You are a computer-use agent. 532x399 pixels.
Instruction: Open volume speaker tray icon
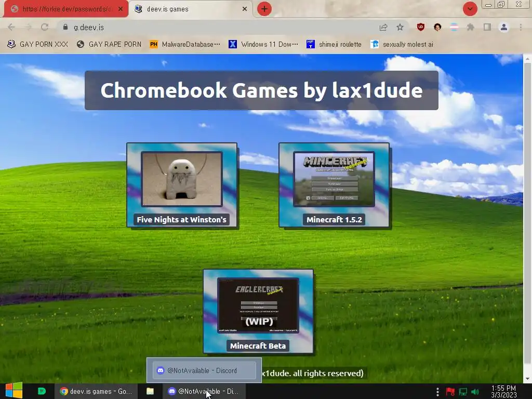(x=475, y=392)
